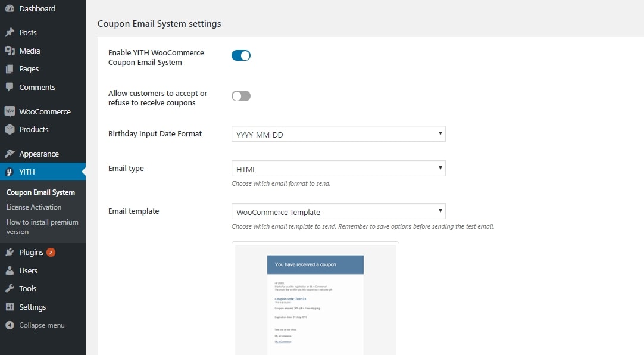This screenshot has height=355, width=644.
Task: Open Media via its camera icon
Action: tap(10, 51)
